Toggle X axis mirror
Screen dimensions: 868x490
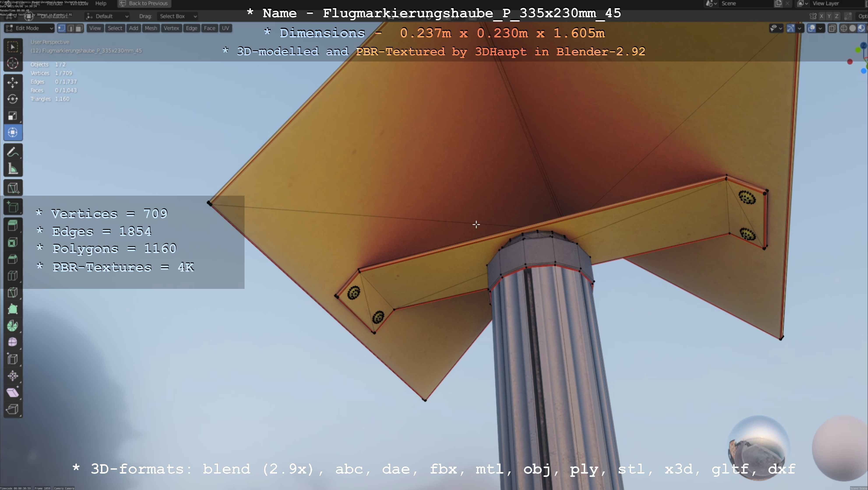pos(822,16)
